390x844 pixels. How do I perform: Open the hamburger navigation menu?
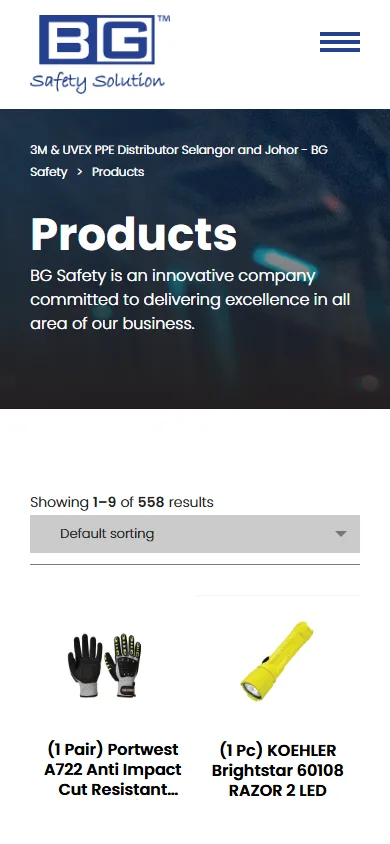coord(340,42)
